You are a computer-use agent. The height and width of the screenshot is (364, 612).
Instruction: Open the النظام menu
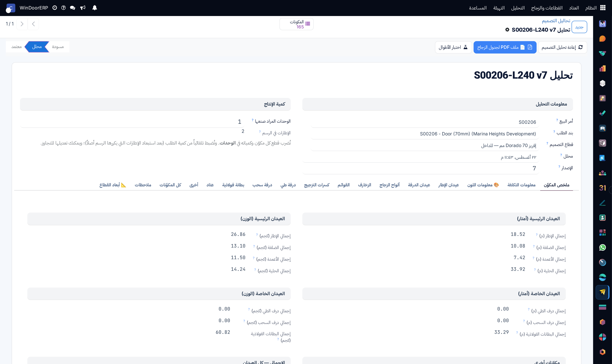tap(591, 8)
